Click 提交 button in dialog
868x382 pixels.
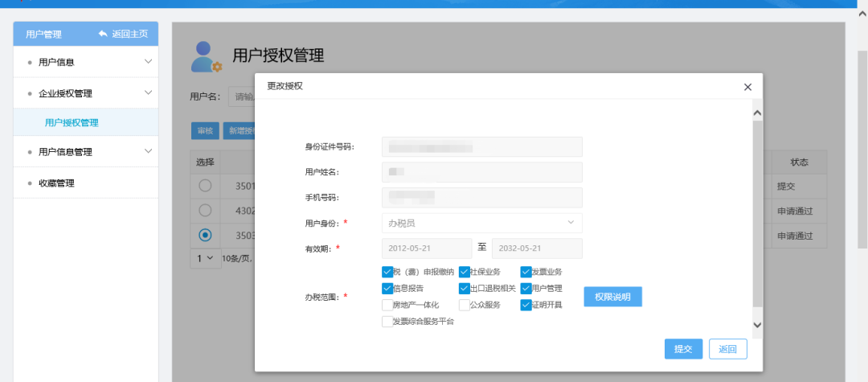(x=683, y=349)
